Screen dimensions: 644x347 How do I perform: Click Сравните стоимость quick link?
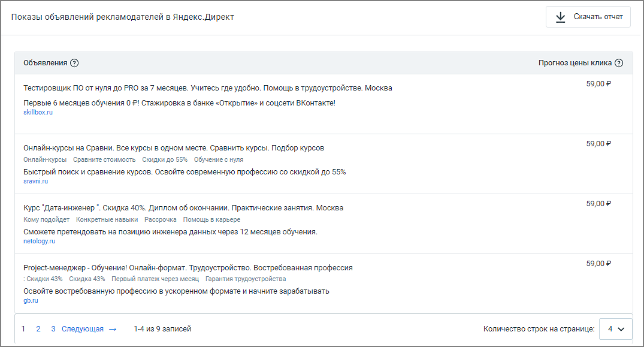(x=104, y=160)
